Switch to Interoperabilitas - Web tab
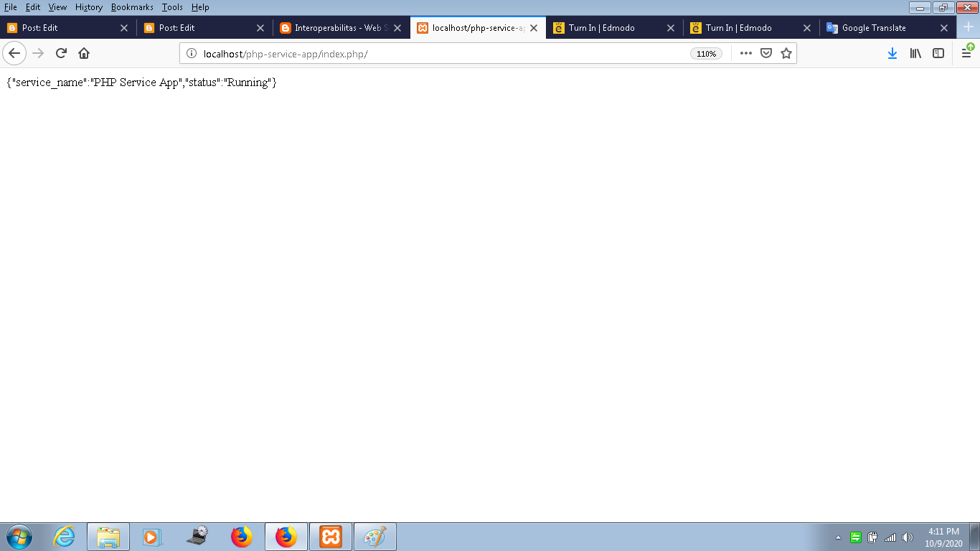Image resolution: width=980 pixels, height=551 pixels. click(x=341, y=28)
